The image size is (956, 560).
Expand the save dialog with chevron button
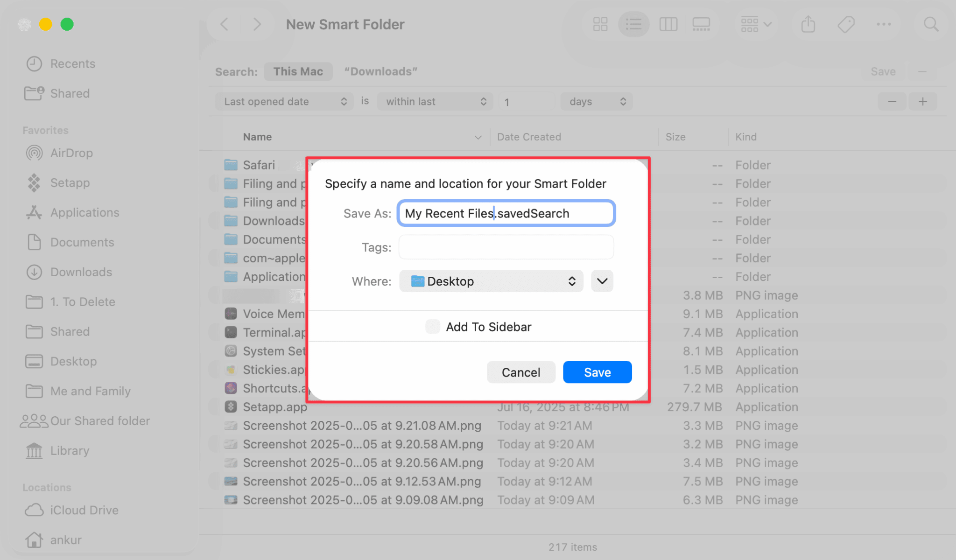pos(602,281)
